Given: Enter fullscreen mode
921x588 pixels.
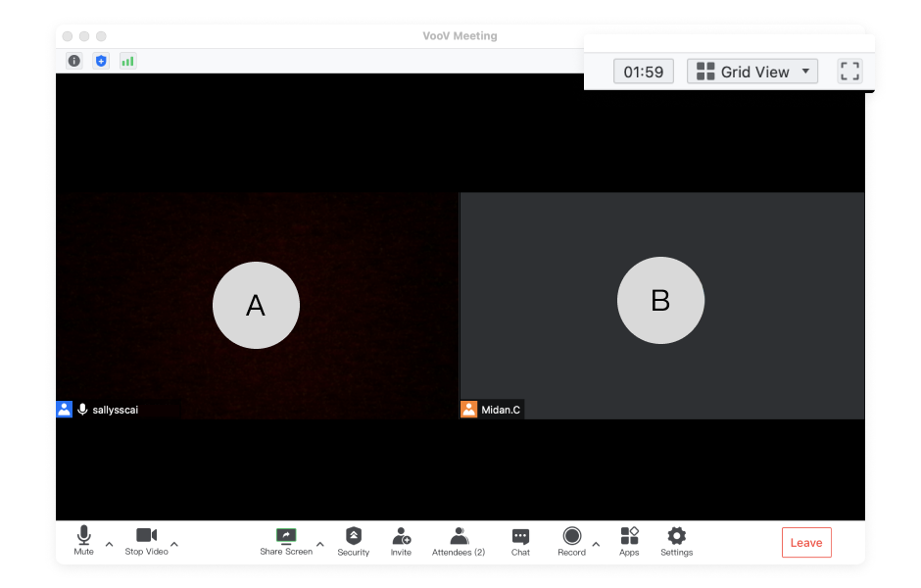Looking at the screenshot, I should pos(848,71).
